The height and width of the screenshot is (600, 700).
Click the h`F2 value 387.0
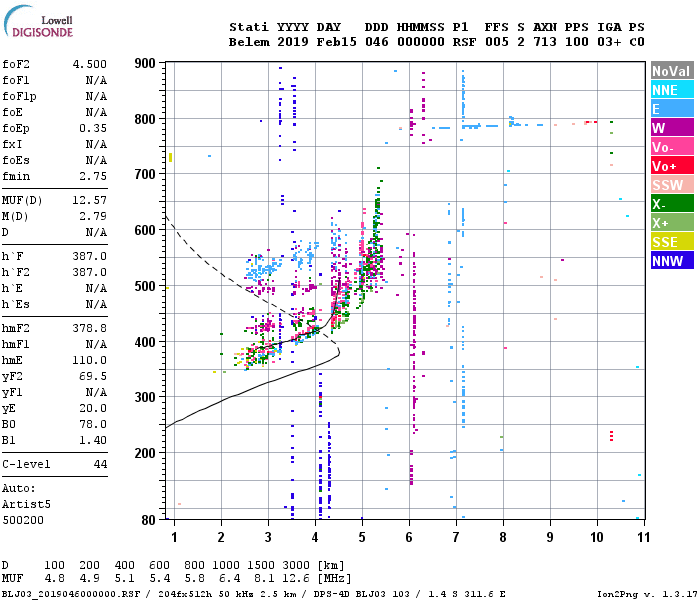tap(90, 272)
